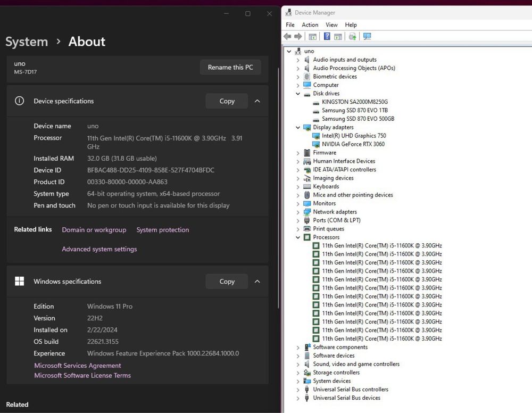
Task: Select the KINGSTON SA2000M8250G drive icon
Action: tap(316, 102)
